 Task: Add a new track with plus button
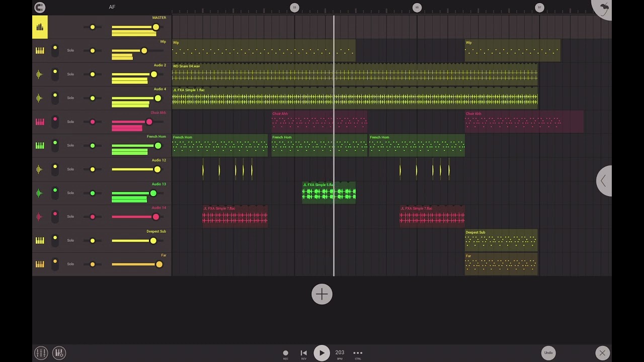321,294
